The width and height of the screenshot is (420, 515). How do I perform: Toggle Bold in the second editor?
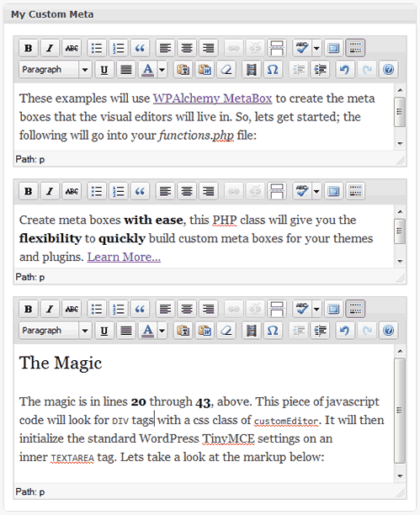click(29, 191)
